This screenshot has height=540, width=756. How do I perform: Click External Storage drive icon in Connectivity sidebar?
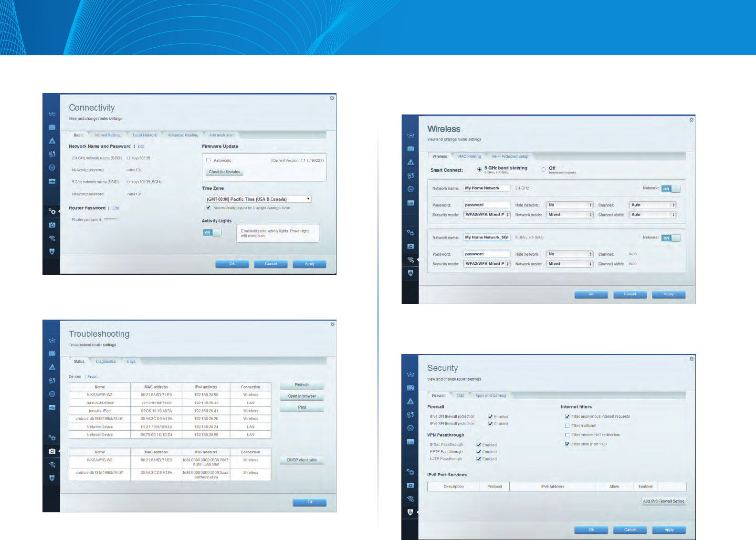point(52,181)
